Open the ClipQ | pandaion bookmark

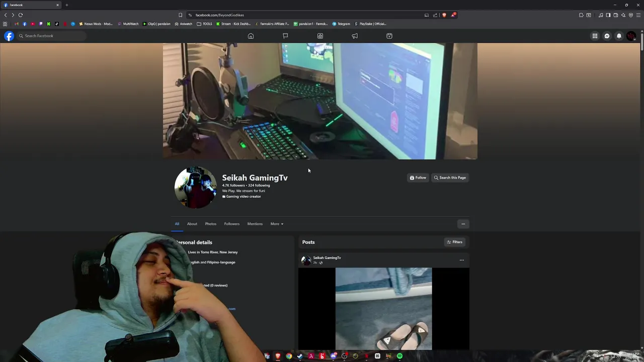click(x=156, y=24)
